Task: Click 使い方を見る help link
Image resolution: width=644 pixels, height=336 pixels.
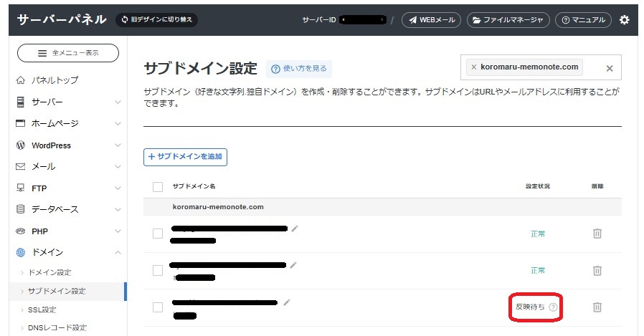Action: (299, 69)
